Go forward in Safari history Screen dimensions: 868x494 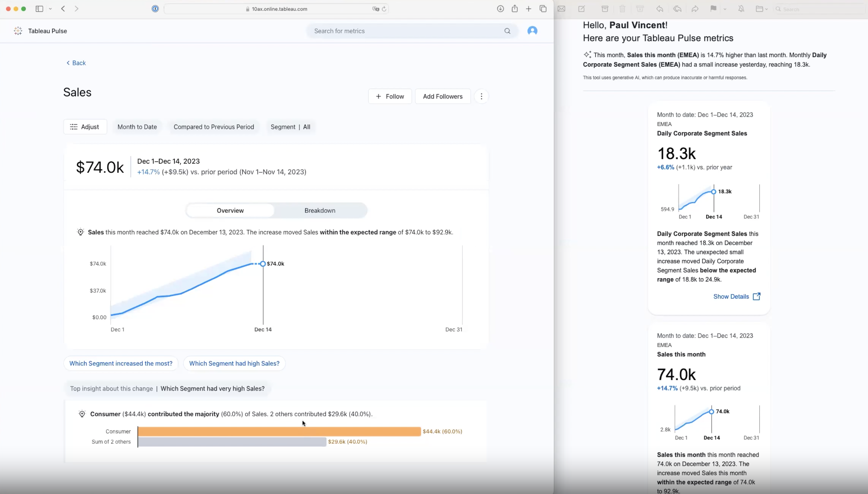point(76,9)
